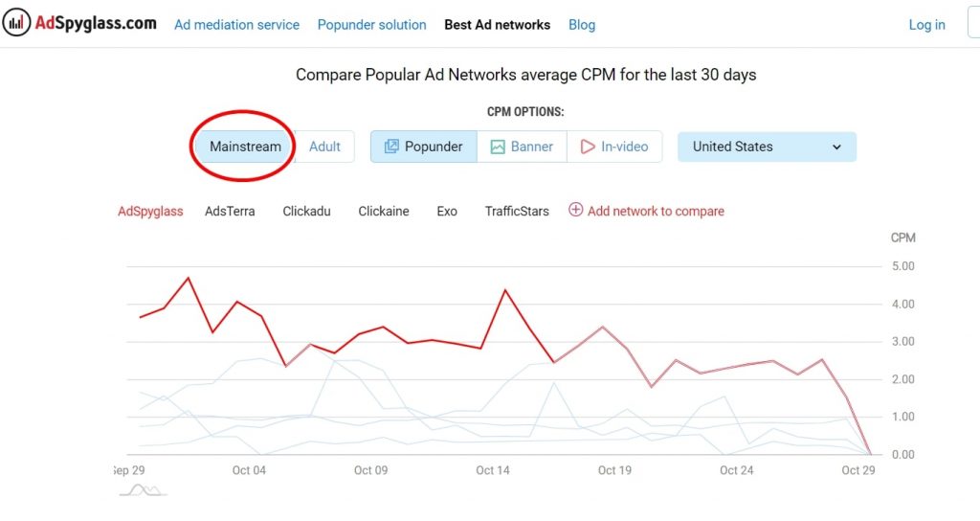Select the Popunder ad format

coord(424,147)
